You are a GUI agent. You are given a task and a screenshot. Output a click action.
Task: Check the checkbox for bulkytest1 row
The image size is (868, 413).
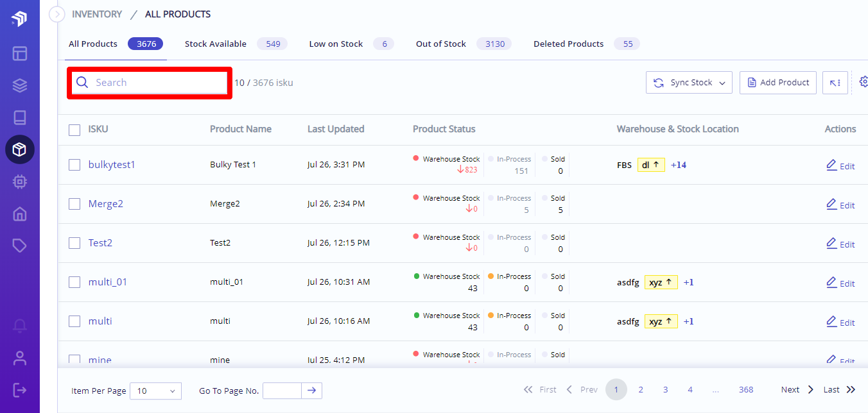point(74,164)
